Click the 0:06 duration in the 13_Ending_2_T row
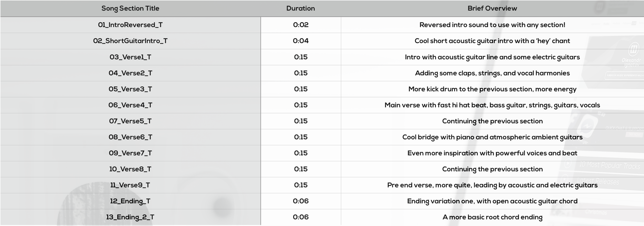 (x=301, y=217)
